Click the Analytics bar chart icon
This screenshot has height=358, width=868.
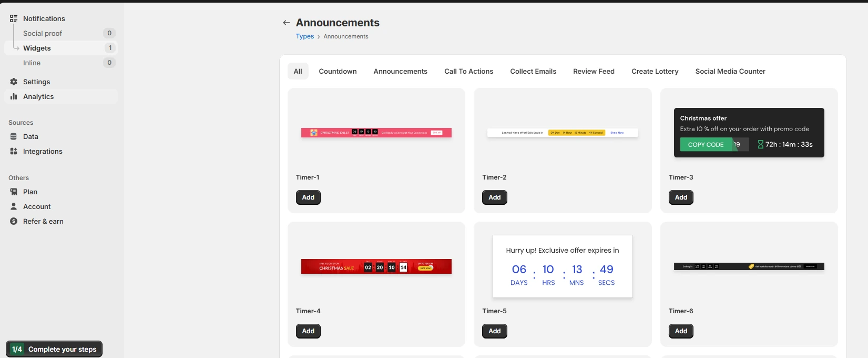click(x=14, y=96)
